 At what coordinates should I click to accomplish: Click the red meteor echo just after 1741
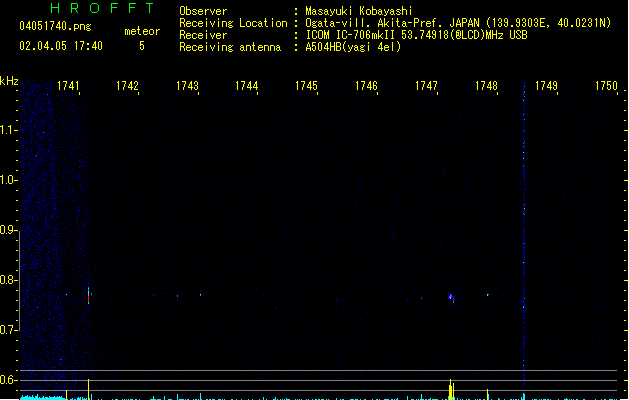click(89, 296)
